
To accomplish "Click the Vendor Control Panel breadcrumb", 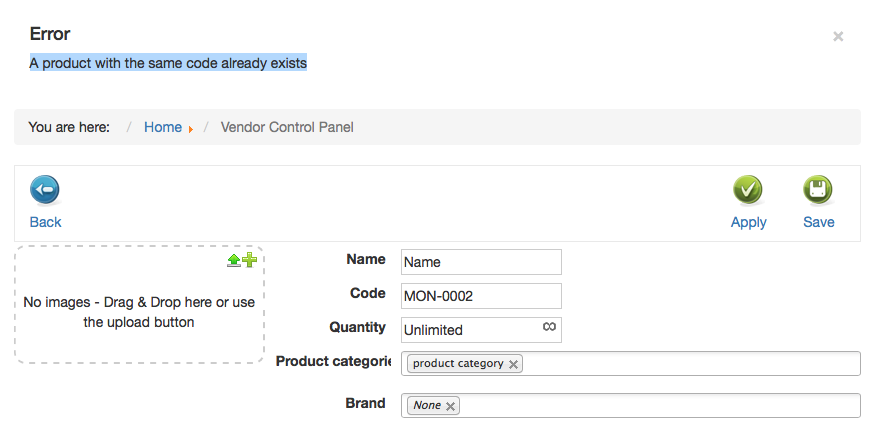I will (x=287, y=127).
